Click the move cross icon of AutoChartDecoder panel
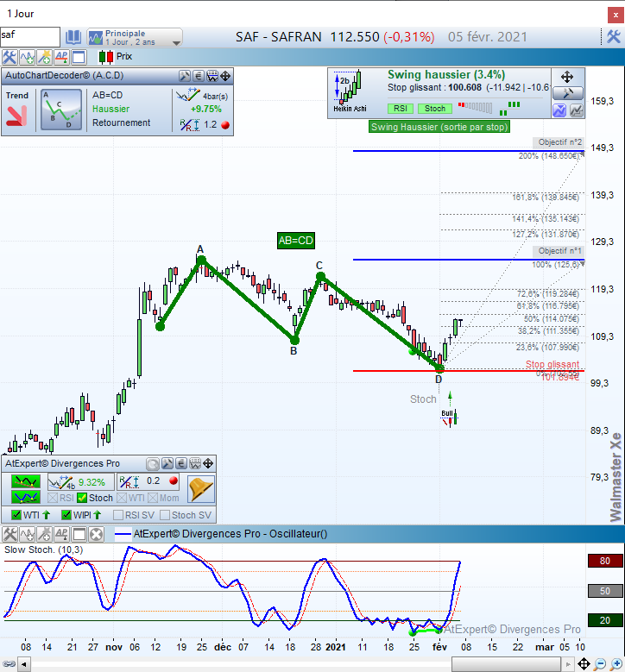 coord(225,76)
